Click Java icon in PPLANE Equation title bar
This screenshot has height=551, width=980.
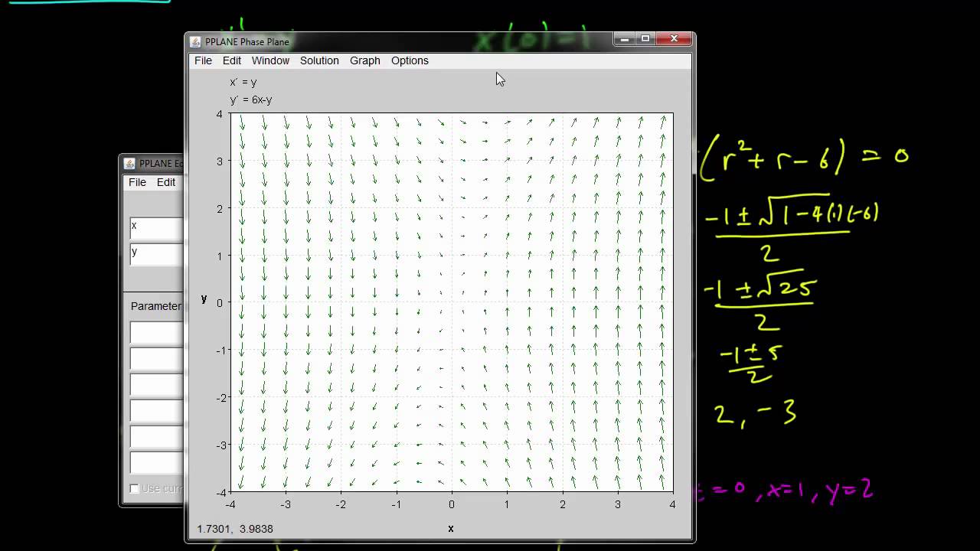click(130, 163)
